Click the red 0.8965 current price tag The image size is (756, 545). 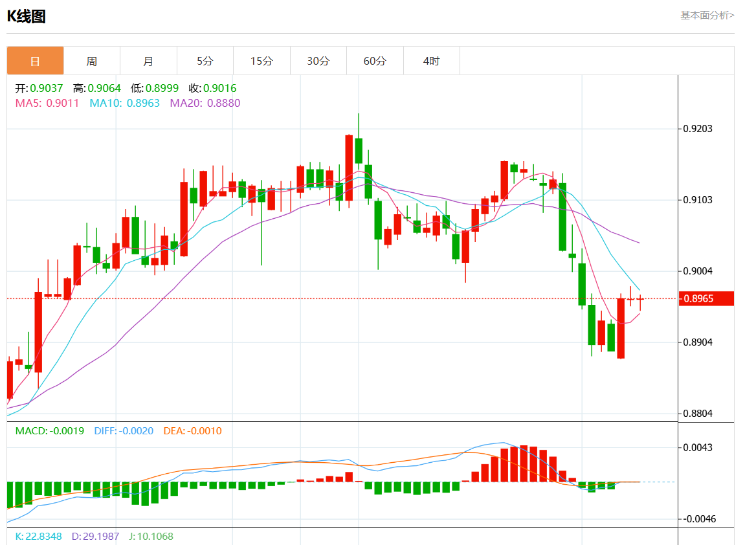tap(706, 298)
